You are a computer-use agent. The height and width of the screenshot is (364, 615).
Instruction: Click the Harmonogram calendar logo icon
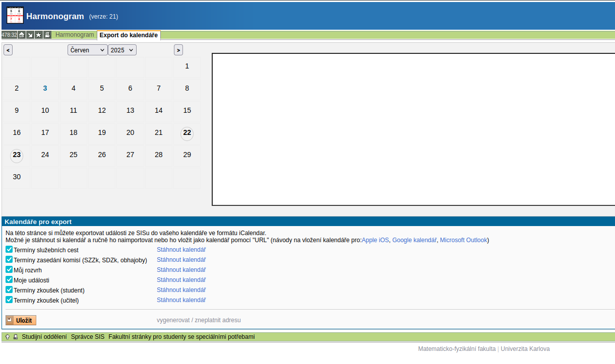(x=15, y=16)
